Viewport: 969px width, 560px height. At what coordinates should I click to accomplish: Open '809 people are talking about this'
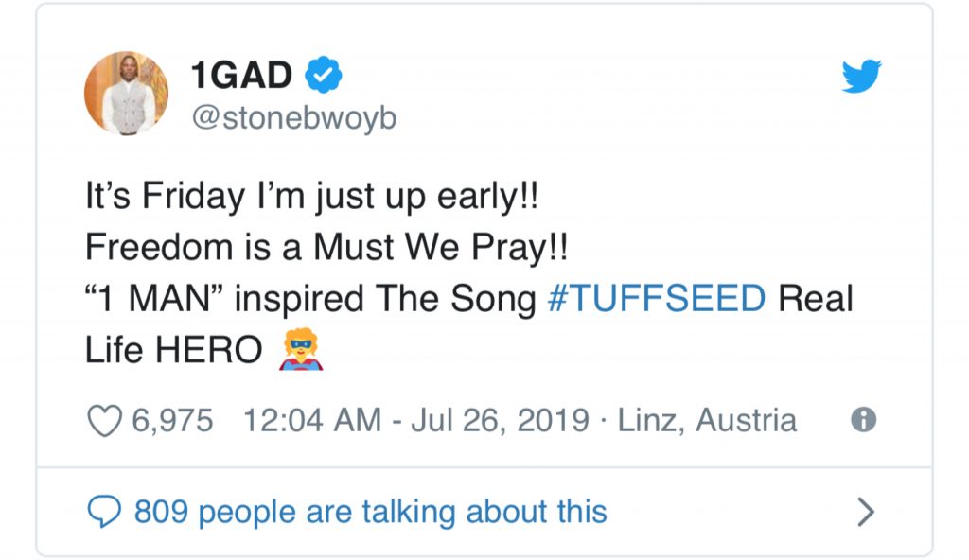[371, 512]
